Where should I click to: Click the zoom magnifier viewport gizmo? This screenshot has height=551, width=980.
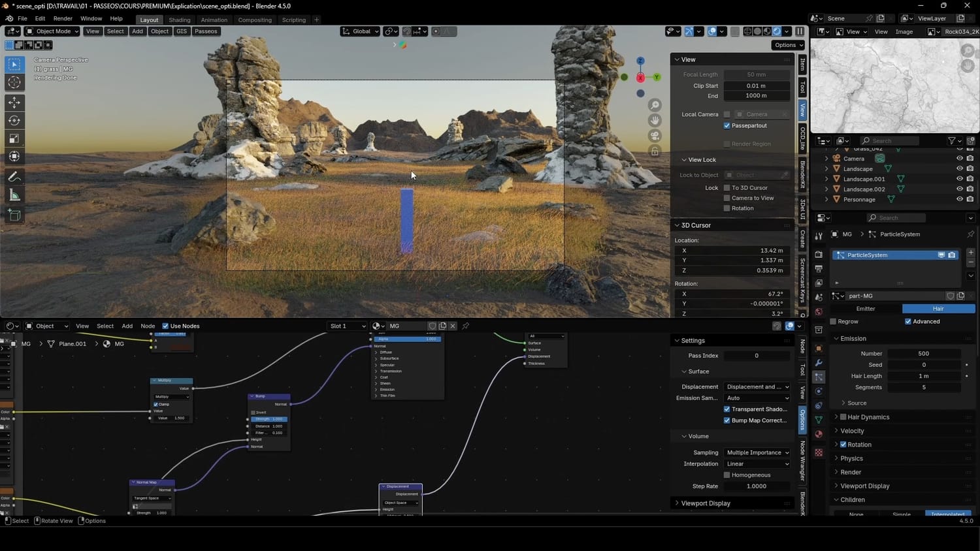point(655,105)
